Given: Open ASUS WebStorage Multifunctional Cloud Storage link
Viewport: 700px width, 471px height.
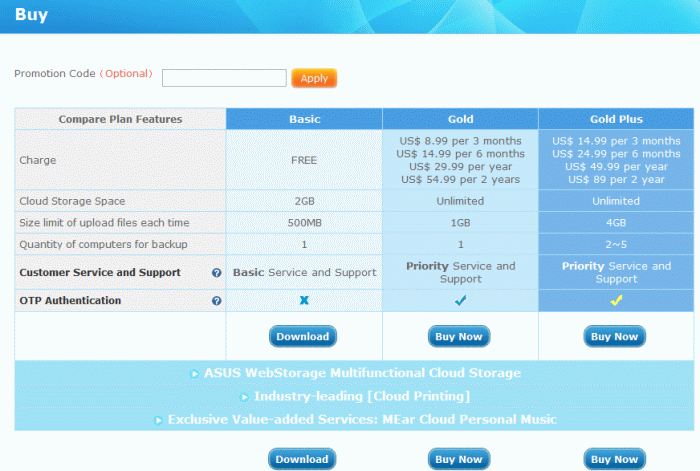Looking at the screenshot, I should [362, 373].
